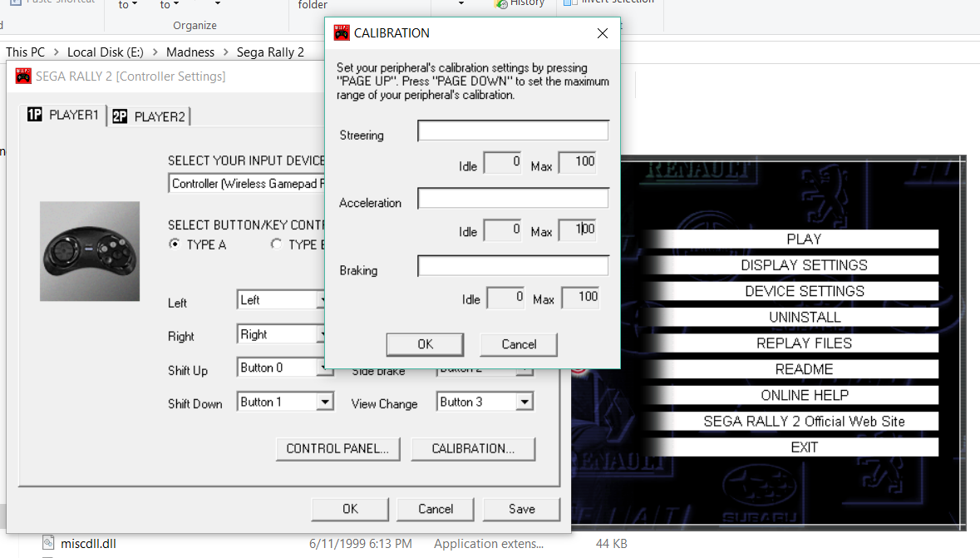Click the 44 KB size cell

611,544
